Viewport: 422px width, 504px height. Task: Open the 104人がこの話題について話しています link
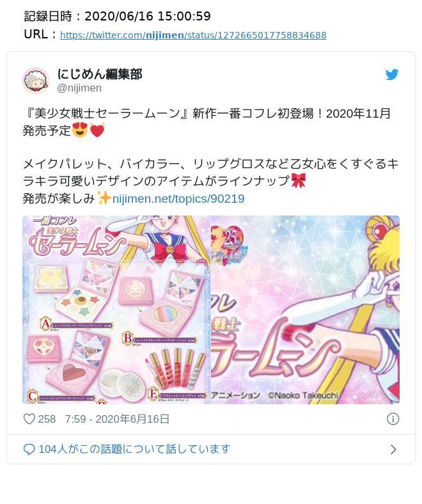(134, 449)
